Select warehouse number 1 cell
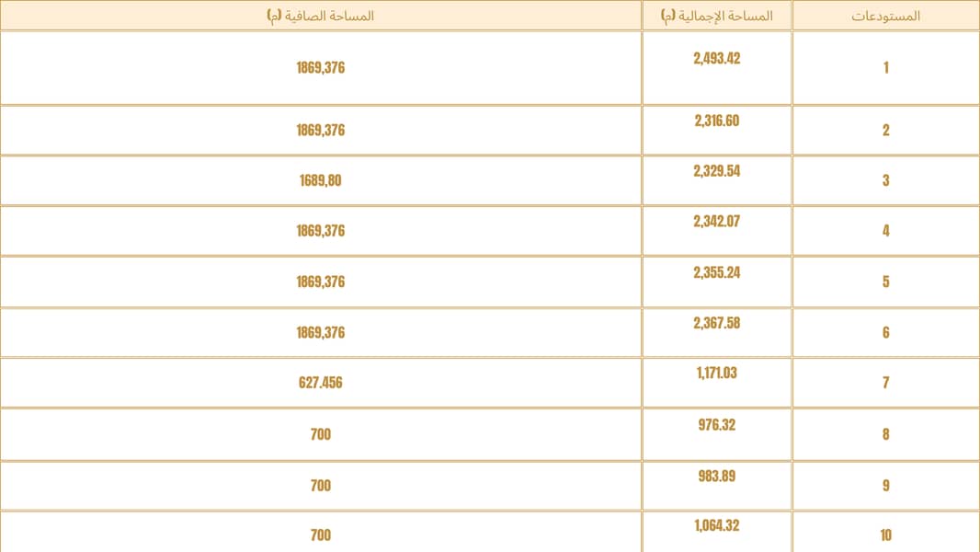 (x=885, y=67)
